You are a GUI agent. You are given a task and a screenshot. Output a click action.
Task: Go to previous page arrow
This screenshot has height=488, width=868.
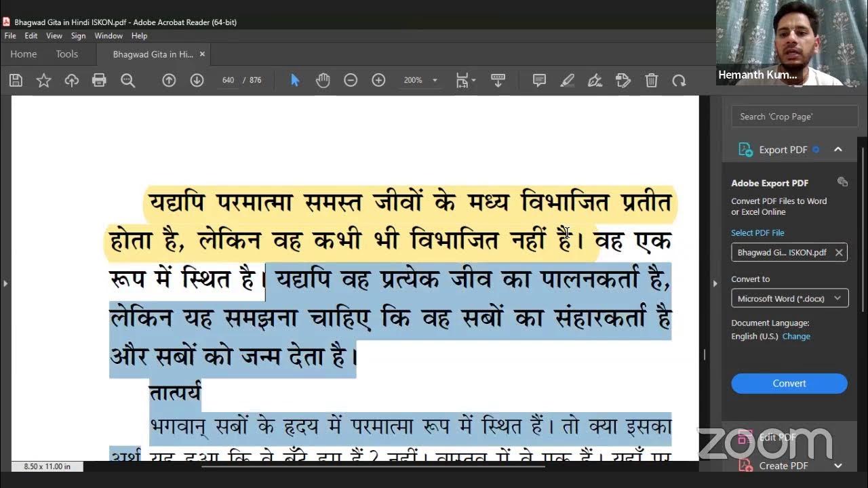pyautogui.click(x=169, y=81)
